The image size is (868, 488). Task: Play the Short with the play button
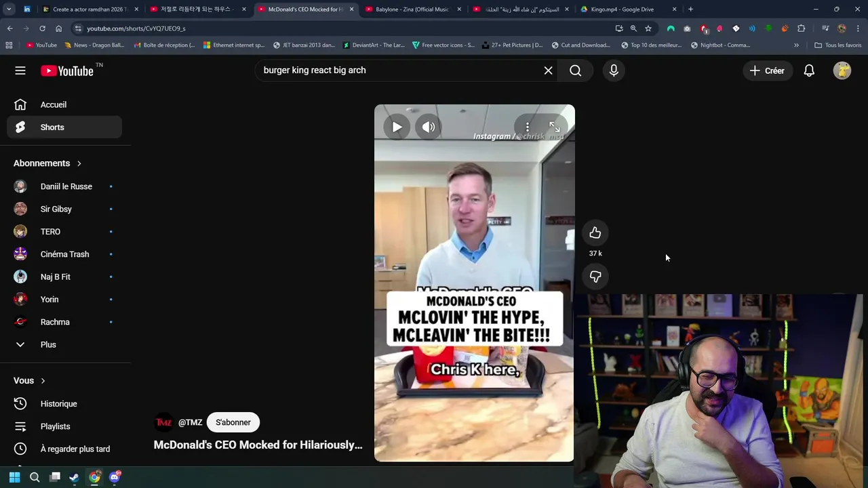[397, 127]
